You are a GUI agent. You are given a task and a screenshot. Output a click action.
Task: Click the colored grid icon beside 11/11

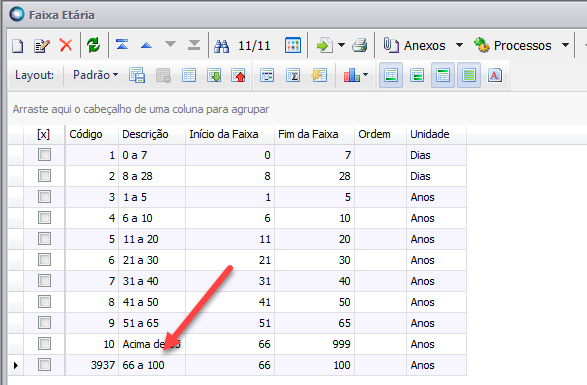click(x=293, y=46)
